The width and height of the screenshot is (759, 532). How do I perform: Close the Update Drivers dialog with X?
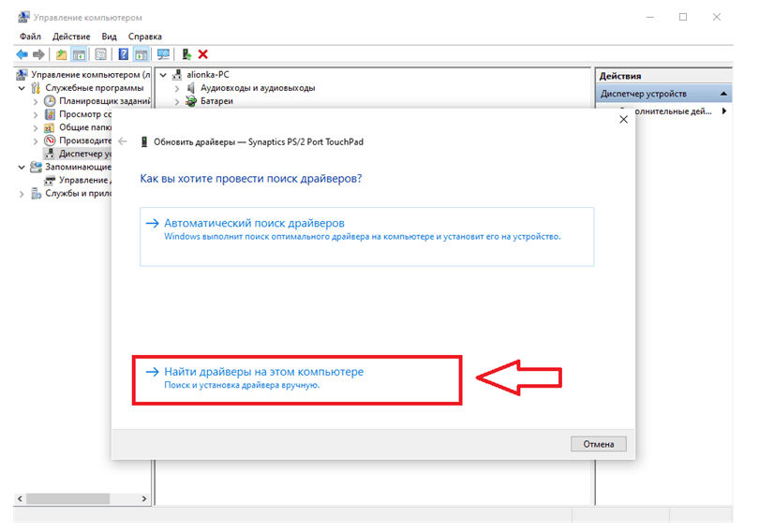623,120
